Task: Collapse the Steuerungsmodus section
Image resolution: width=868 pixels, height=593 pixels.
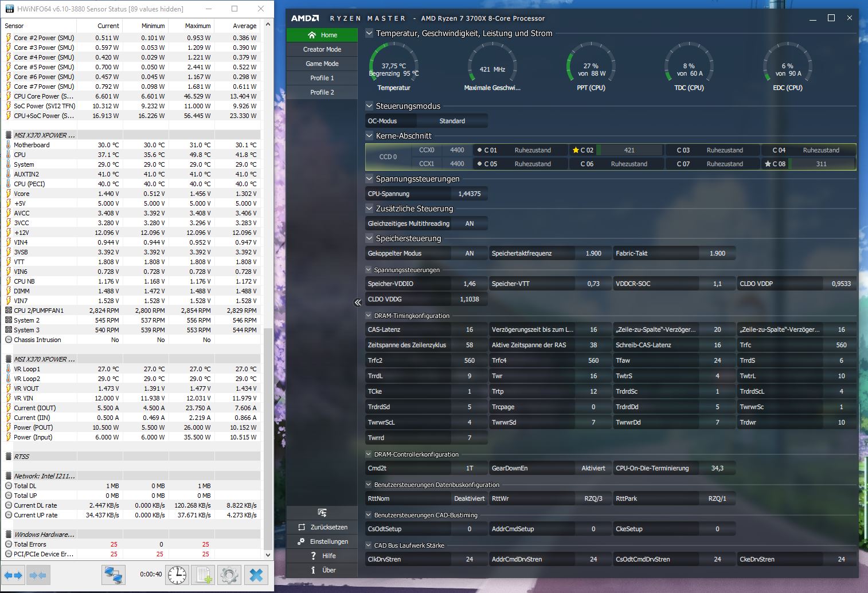Action: (369, 106)
